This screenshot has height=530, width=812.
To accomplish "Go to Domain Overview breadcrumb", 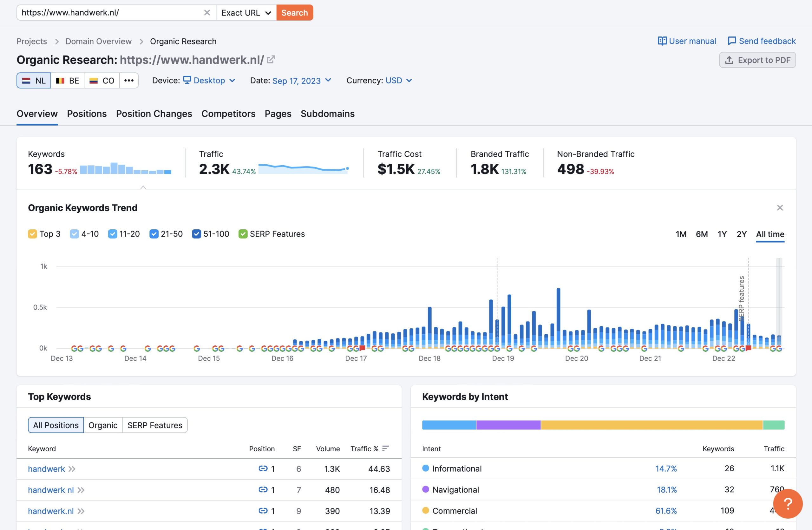I will [98, 41].
